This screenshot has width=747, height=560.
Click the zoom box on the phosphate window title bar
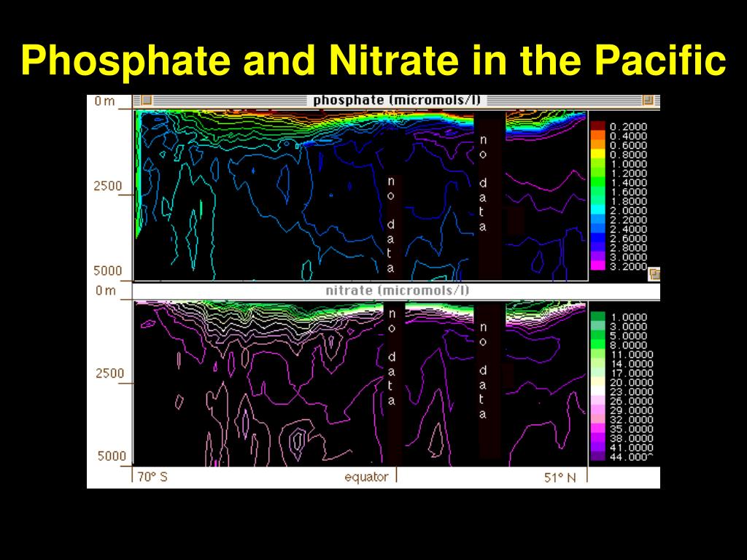(648, 100)
